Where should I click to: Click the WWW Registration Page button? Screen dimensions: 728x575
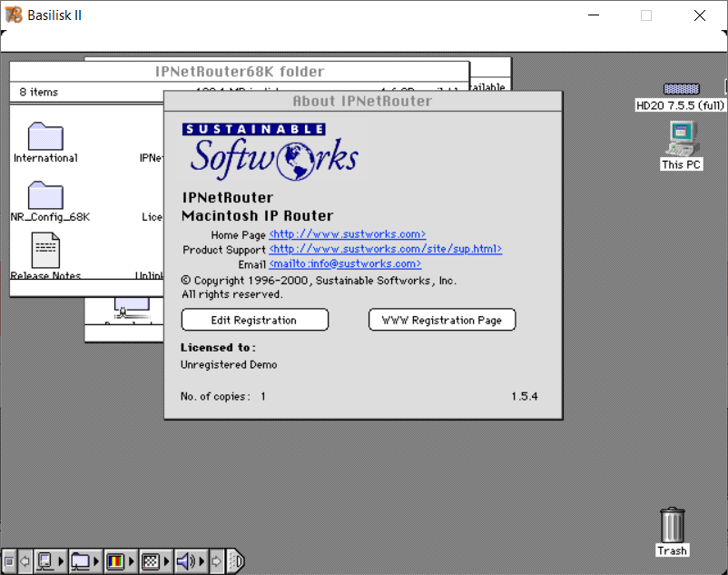[x=442, y=320]
